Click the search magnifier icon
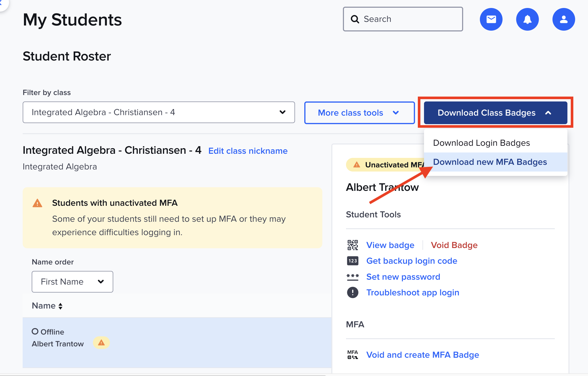 pyautogui.click(x=355, y=19)
